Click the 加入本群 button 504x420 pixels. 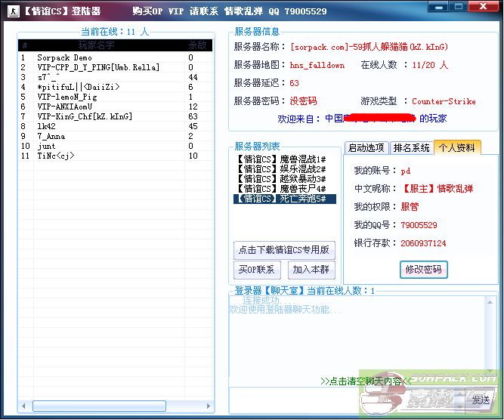(311, 270)
